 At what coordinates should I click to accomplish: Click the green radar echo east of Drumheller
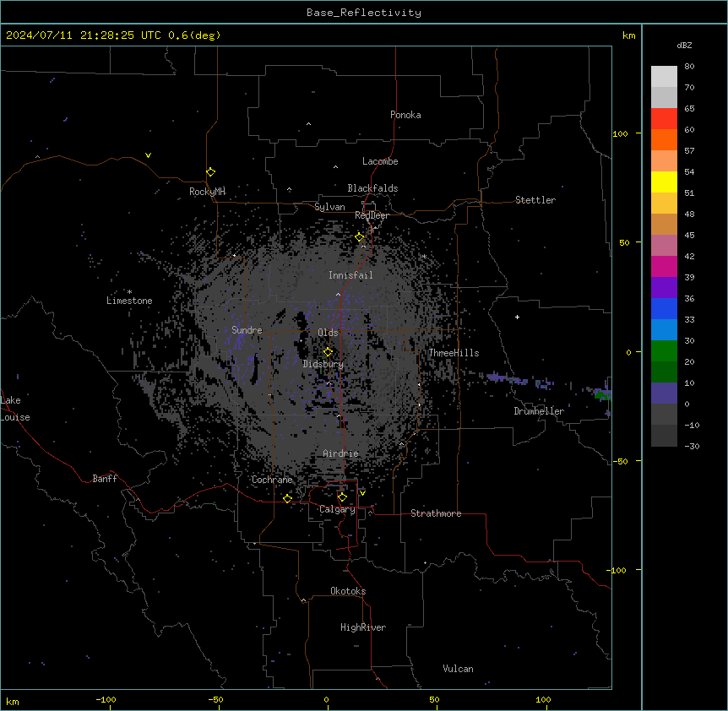coord(603,395)
